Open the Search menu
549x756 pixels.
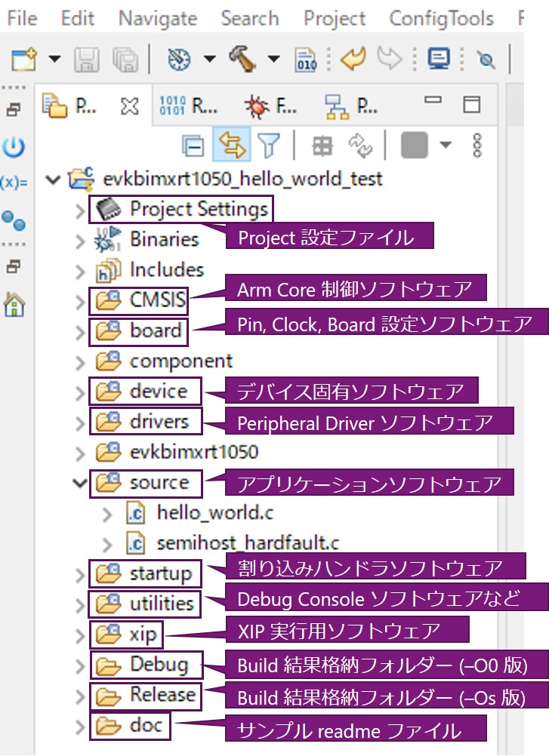click(x=250, y=18)
